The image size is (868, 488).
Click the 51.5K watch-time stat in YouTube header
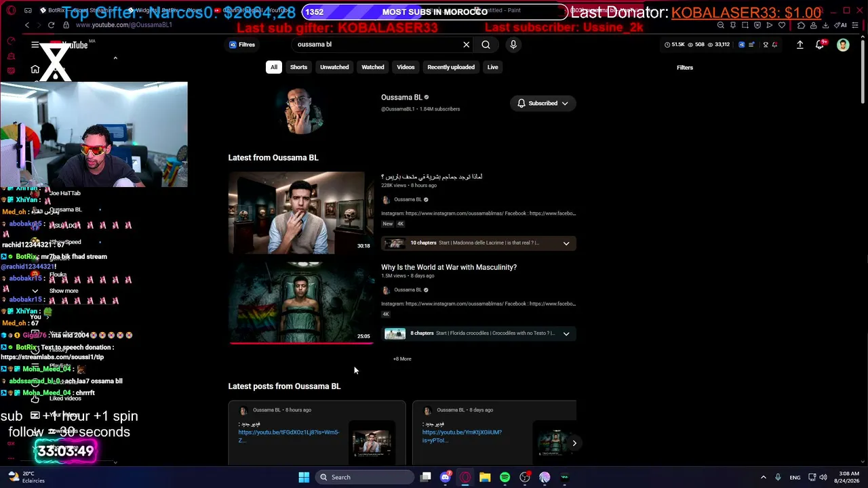pyautogui.click(x=675, y=45)
